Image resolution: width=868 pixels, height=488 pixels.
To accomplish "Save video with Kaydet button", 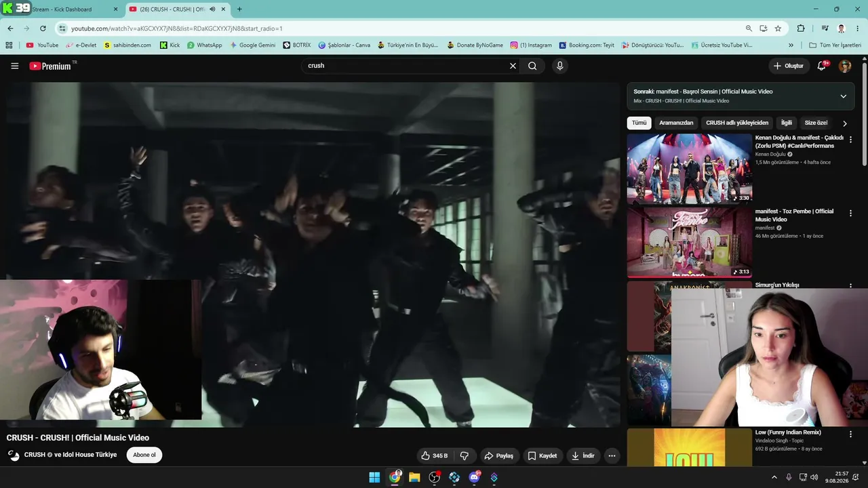I will point(542,455).
